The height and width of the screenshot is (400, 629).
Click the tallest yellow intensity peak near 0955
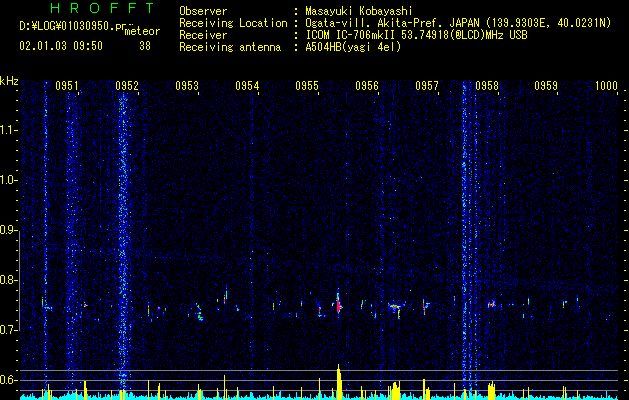coord(339,382)
